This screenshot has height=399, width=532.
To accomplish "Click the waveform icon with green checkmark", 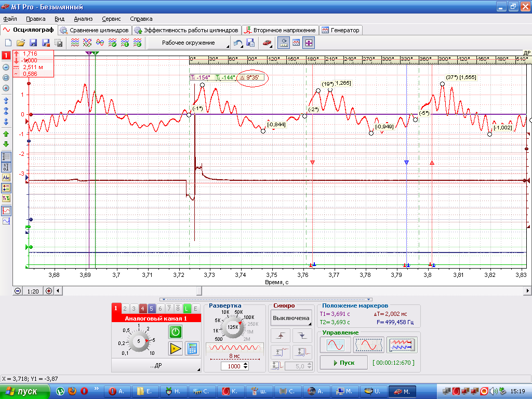I will click(x=112, y=43).
